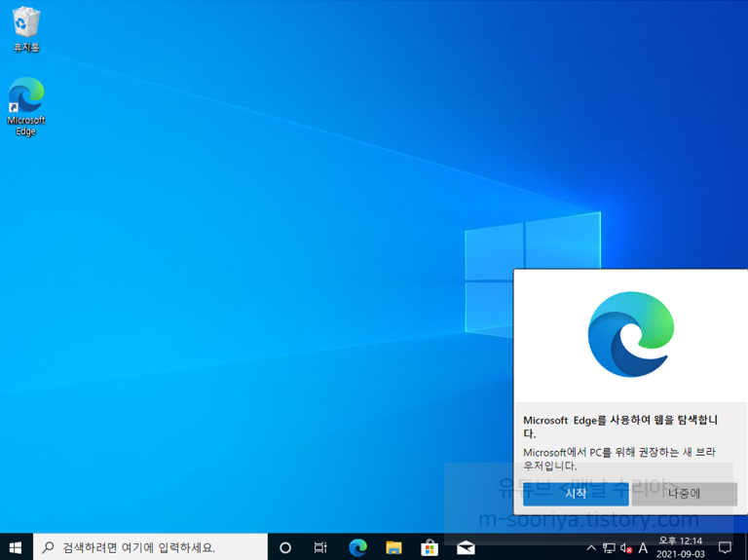Open the Action Center notification icon

(725, 547)
